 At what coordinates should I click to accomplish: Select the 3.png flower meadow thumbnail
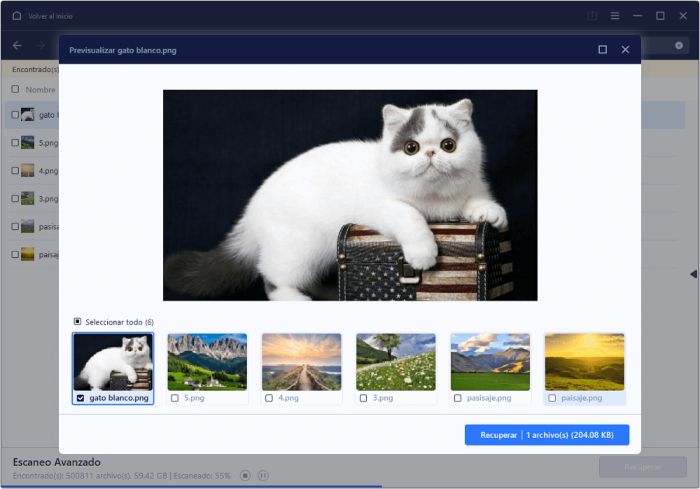pos(396,362)
